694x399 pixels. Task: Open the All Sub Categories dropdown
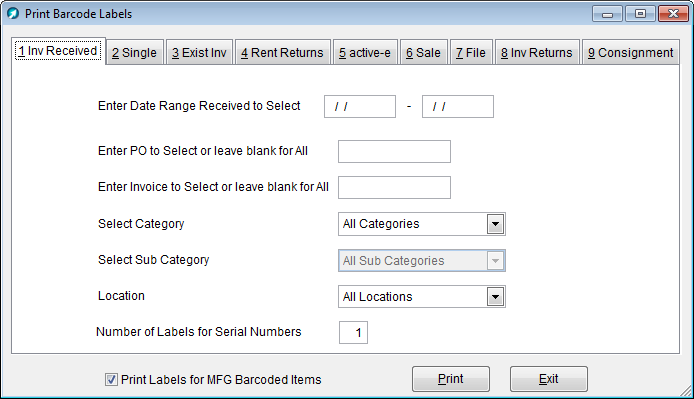[495, 260]
